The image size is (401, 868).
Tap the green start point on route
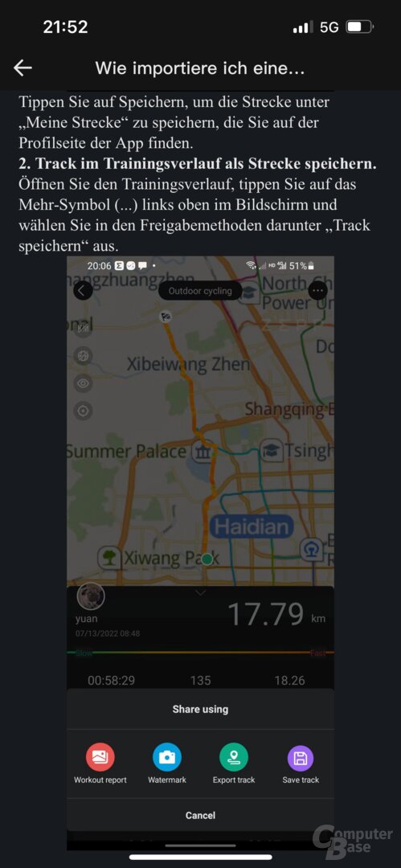click(207, 559)
